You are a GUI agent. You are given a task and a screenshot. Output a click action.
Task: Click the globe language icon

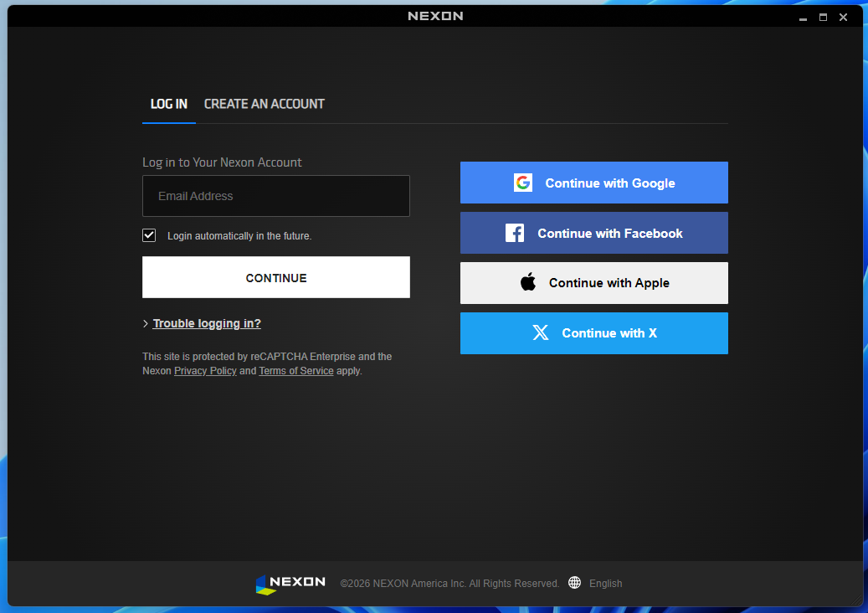pos(574,583)
